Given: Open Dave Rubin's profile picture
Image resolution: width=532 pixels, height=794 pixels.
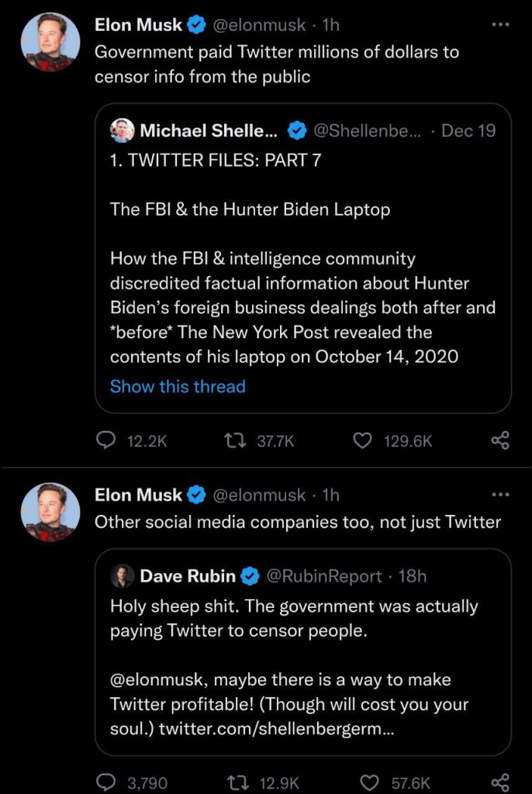Looking at the screenshot, I should [122, 576].
